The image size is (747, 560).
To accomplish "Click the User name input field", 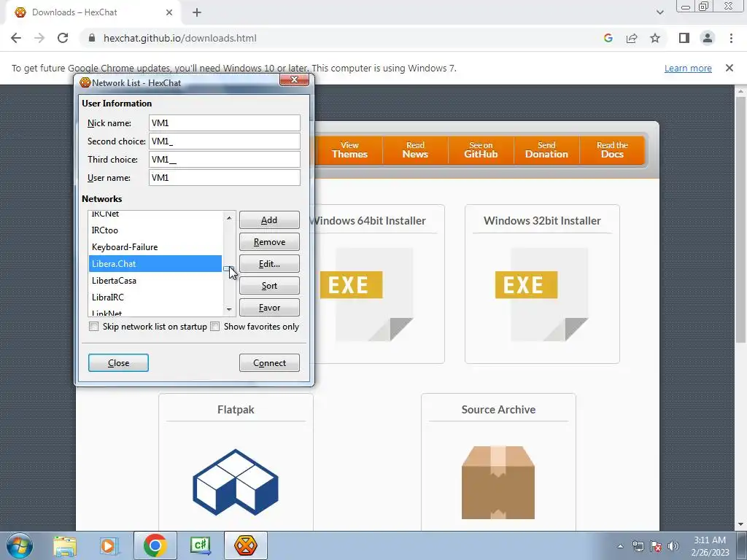I will 225,178.
